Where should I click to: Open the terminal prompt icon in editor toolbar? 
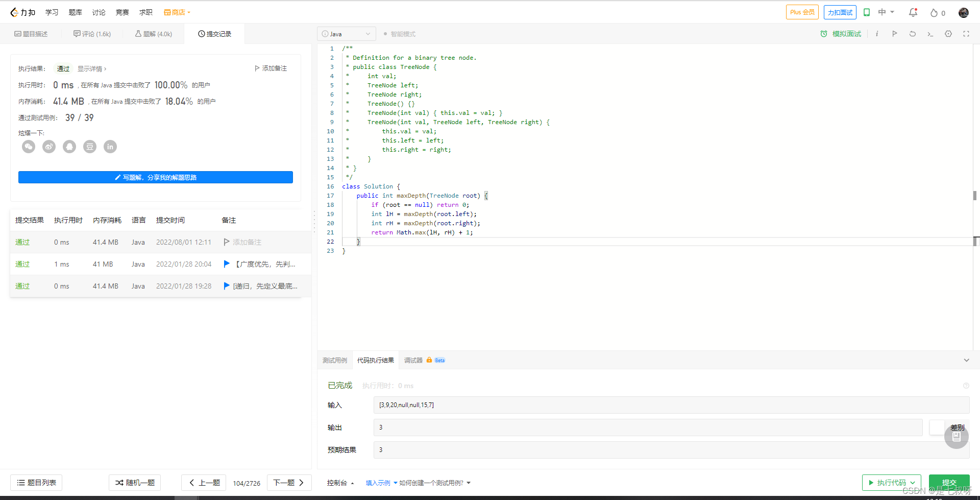tap(930, 34)
